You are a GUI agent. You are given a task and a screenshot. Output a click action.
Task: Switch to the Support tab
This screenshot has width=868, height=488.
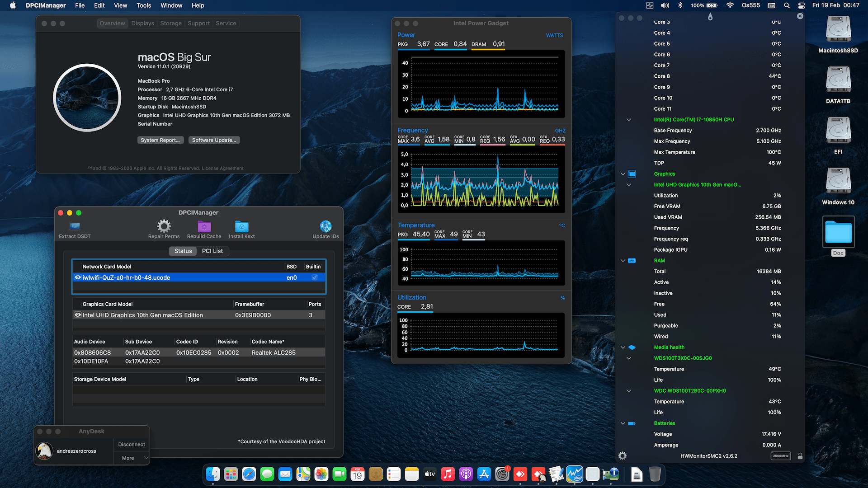point(199,23)
